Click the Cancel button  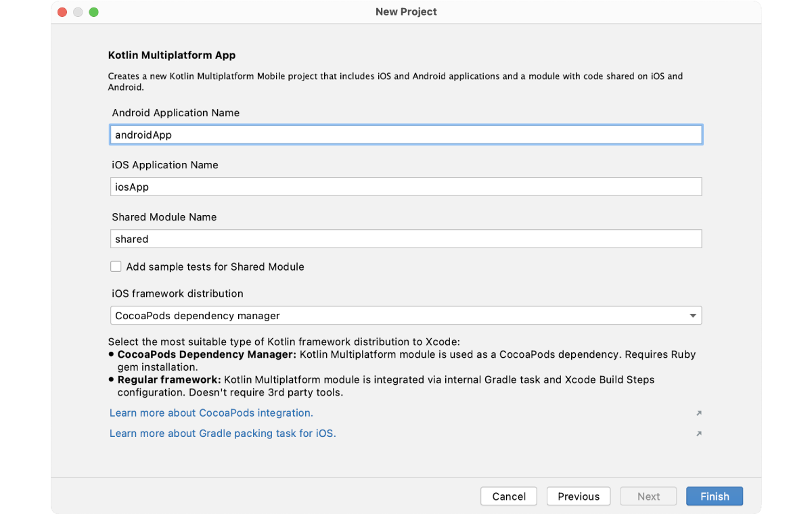[509, 496]
